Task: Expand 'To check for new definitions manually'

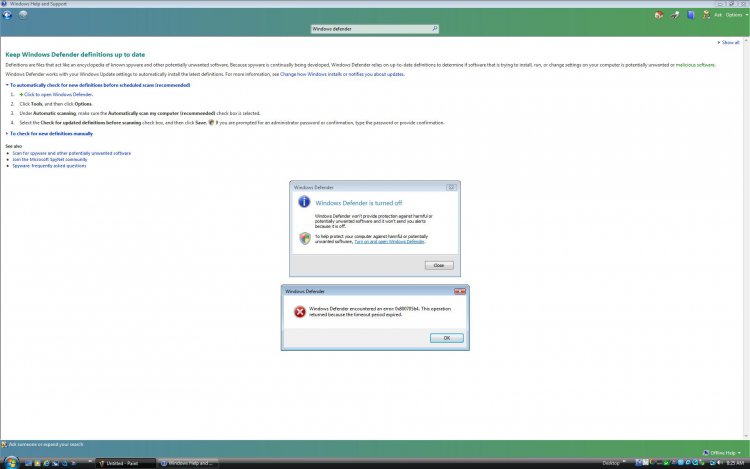Action: (x=49, y=134)
